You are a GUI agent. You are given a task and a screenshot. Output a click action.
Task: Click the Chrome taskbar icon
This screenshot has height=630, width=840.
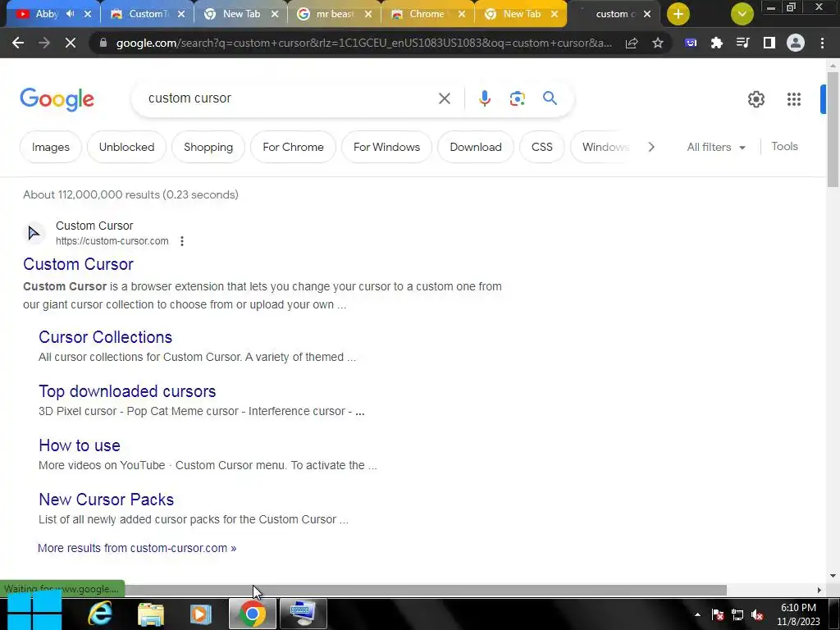click(253, 614)
